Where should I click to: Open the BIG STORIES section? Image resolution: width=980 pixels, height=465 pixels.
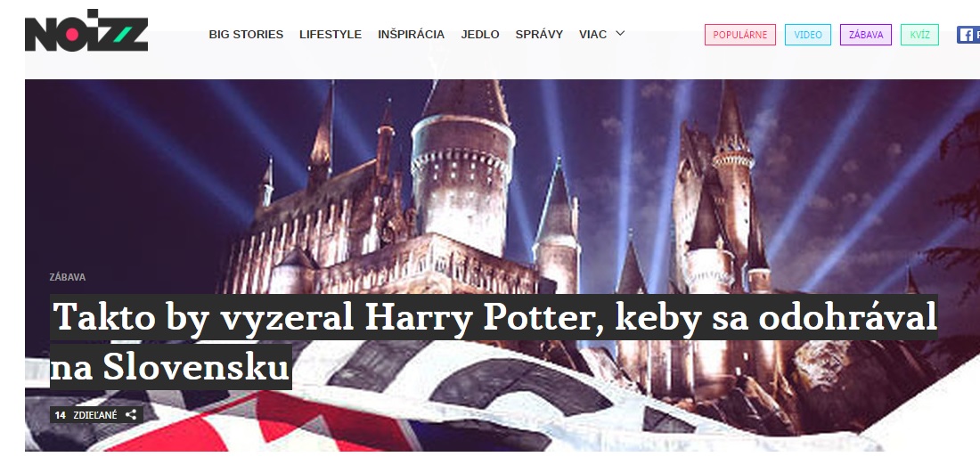[x=246, y=35]
